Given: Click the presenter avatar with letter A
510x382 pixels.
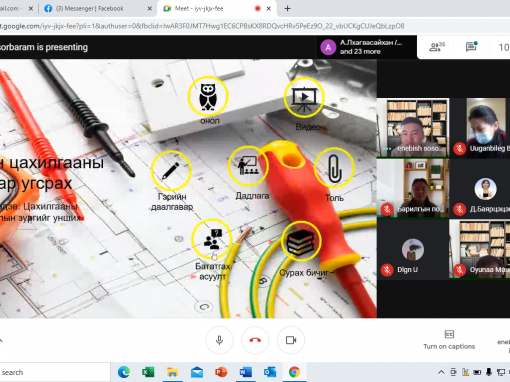Looking at the screenshot, I should click(328, 47).
